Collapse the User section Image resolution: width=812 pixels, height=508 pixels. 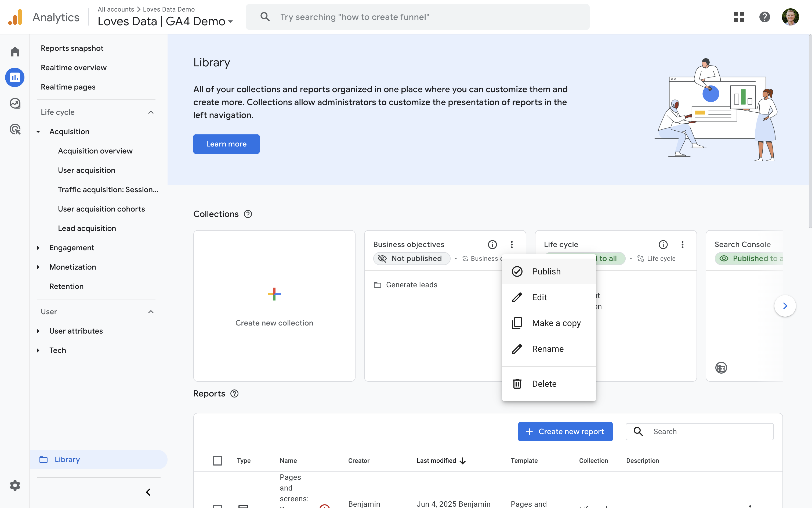tap(151, 312)
